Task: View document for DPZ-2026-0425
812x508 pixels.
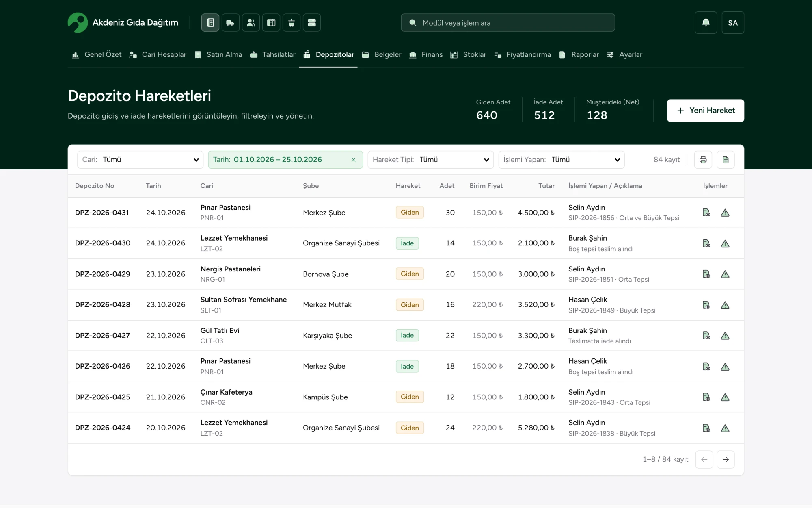Action: 706,397
